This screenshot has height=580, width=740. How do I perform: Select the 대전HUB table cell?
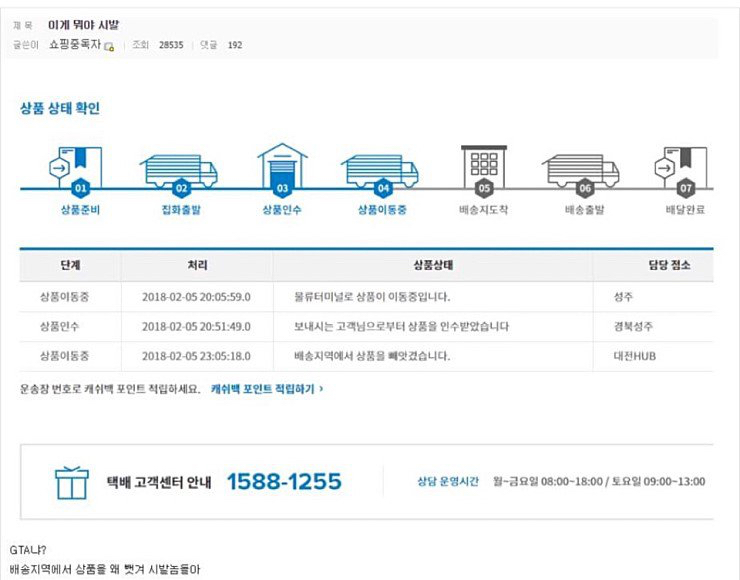pos(635,355)
